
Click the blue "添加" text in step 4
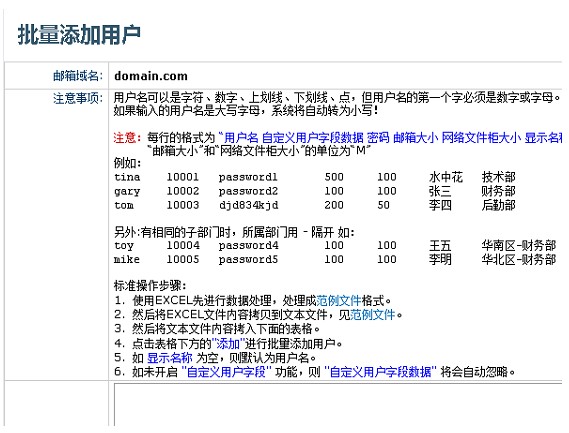point(228,343)
